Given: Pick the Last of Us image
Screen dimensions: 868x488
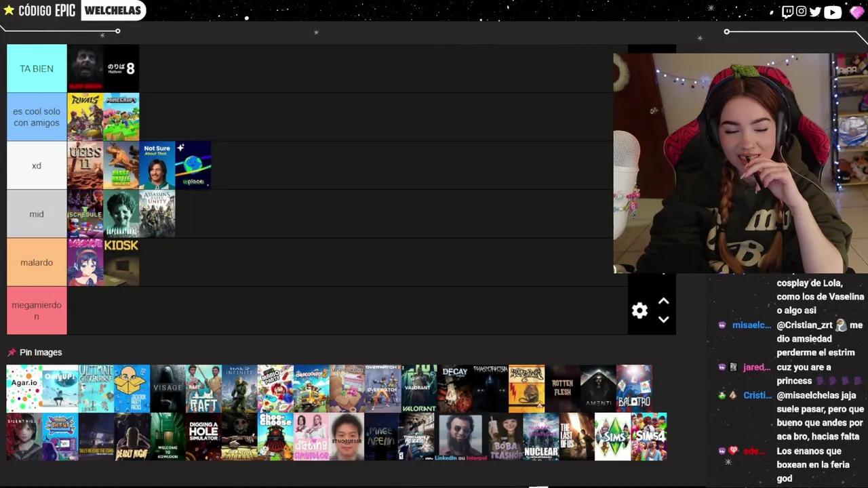Looking at the screenshot, I should (x=577, y=437).
